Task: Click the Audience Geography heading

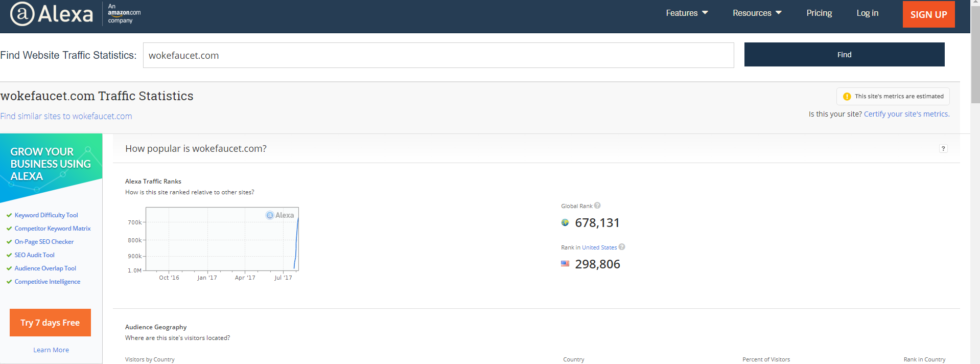Action: point(156,327)
